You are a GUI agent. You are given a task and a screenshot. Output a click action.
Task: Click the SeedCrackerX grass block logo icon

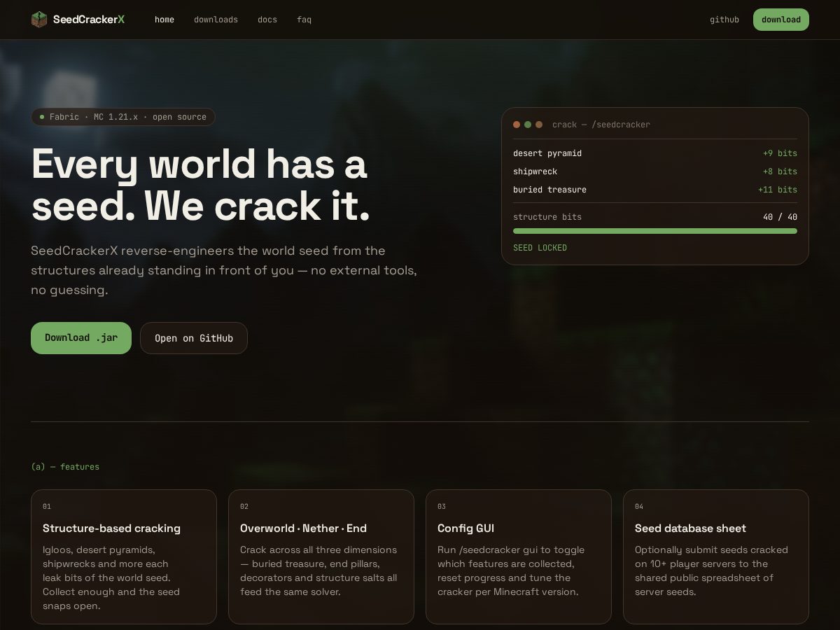pos(39,20)
